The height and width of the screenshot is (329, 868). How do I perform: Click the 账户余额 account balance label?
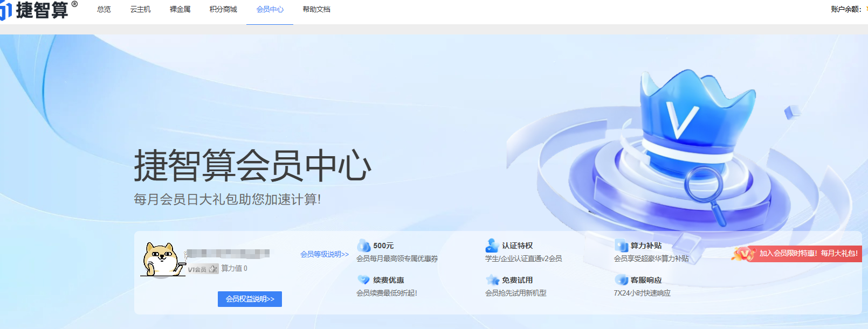[845, 9]
